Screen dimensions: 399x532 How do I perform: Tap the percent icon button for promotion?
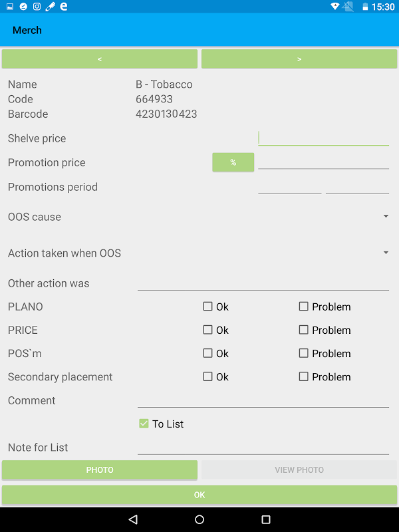(x=233, y=162)
